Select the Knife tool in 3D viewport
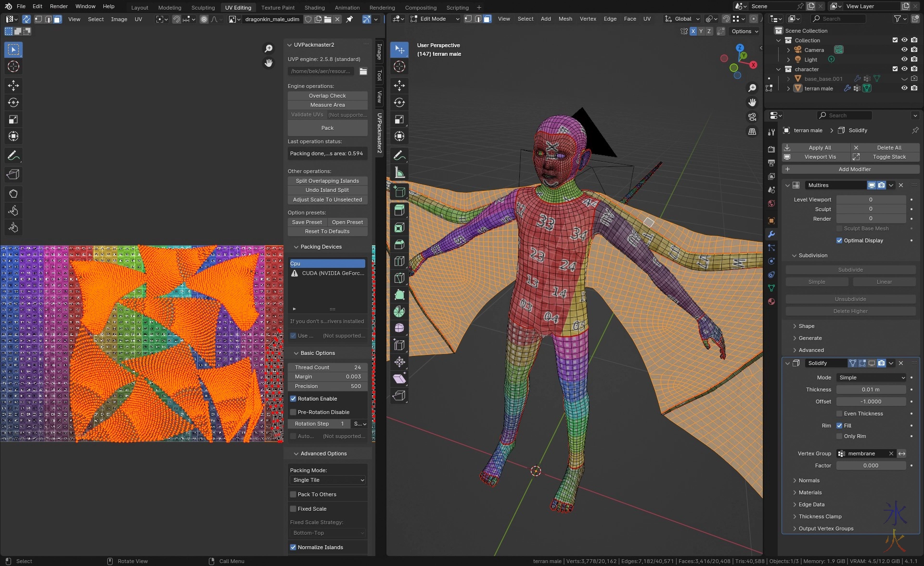 pyautogui.click(x=399, y=278)
